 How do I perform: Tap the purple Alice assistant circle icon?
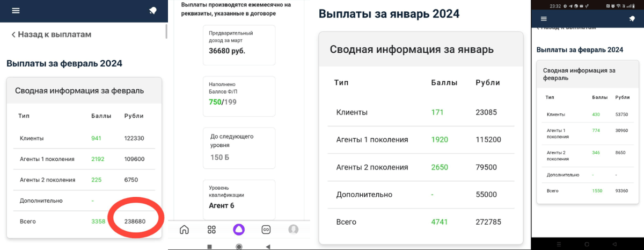(x=238, y=230)
